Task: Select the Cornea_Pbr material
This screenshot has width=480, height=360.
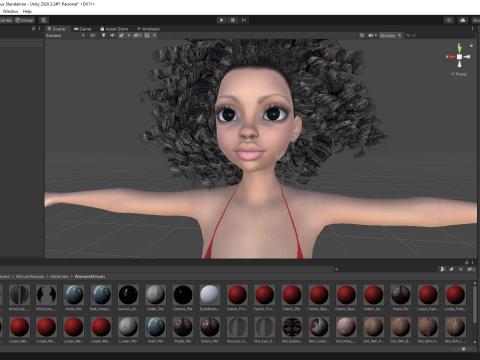Action: point(183,298)
